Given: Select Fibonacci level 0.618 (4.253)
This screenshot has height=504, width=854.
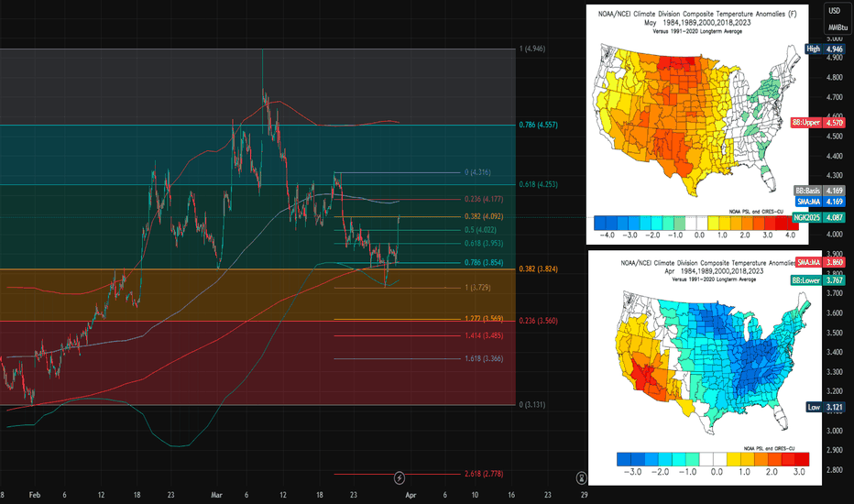Looking at the screenshot, I should pos(538,185).
